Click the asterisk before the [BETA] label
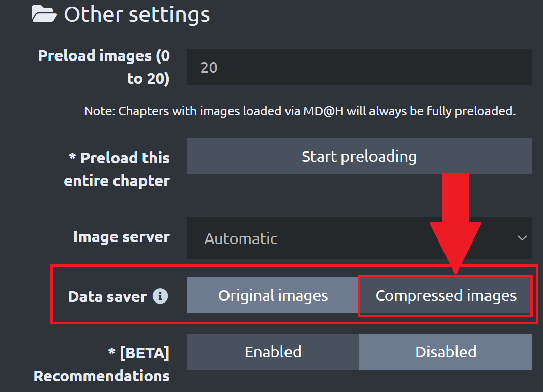 click(111, 353)
